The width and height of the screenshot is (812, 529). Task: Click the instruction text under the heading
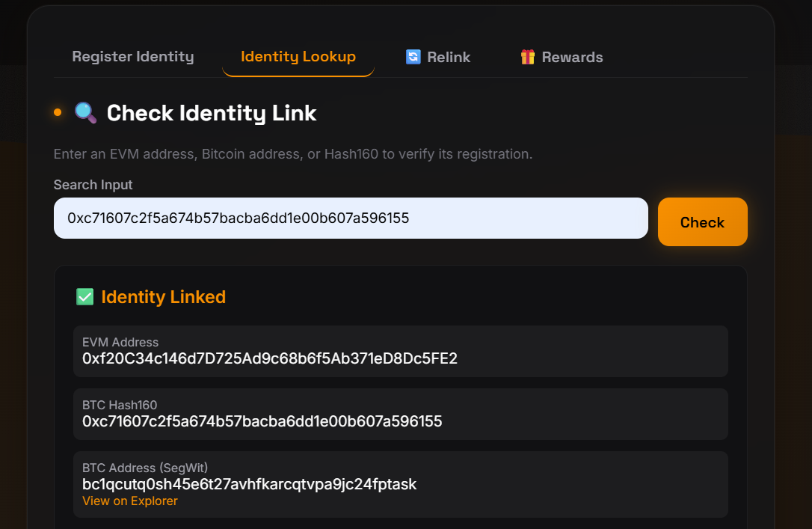point(292,154)
